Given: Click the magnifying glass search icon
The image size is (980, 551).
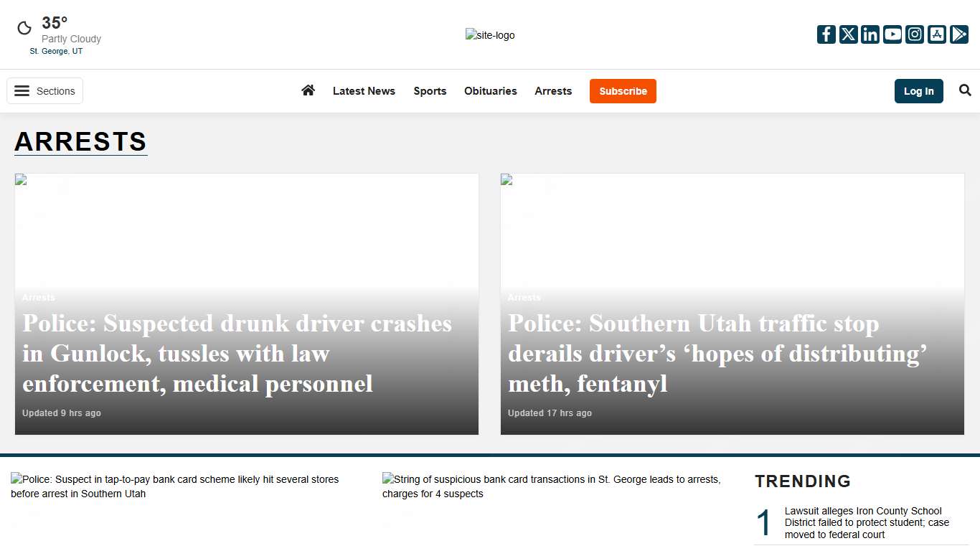Looking at the screenshot, I should [x=965, y=90].
